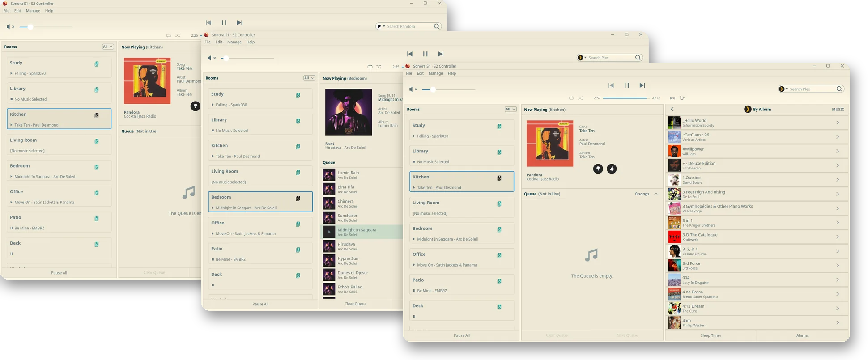Toggle shuffle in the middle window
The image size is (868, 360).
click(379, 67)
